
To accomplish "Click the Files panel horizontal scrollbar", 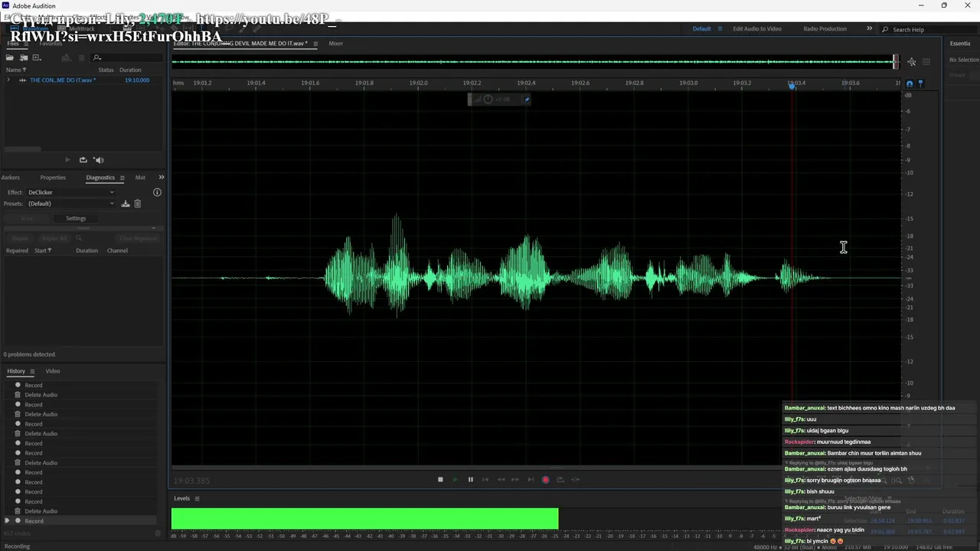I will (21, 149).
